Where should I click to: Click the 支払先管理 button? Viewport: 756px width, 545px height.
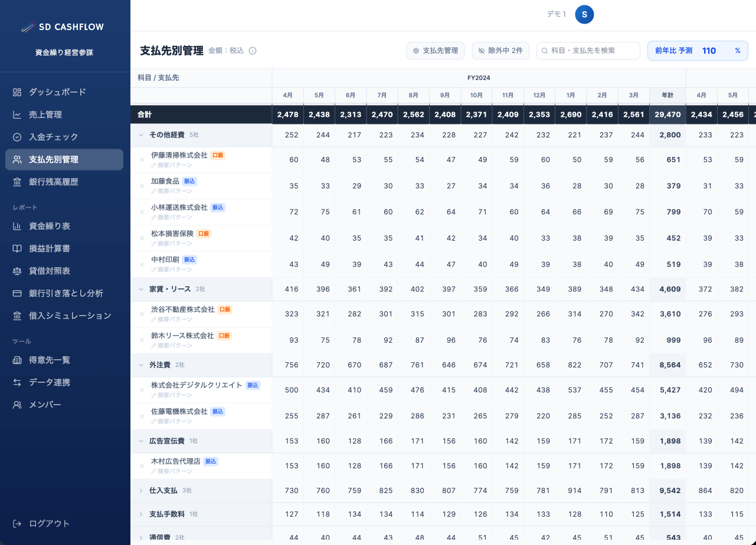(x=436, y=51)
